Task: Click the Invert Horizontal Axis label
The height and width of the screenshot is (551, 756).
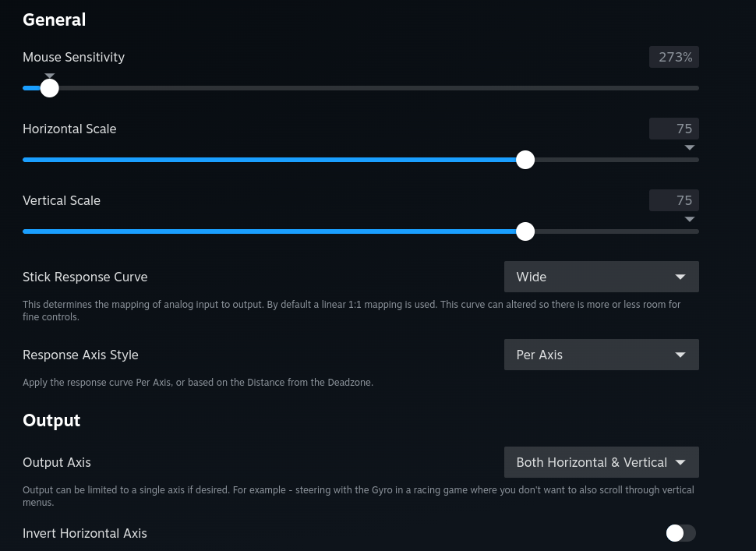Action: click(85, 533)
